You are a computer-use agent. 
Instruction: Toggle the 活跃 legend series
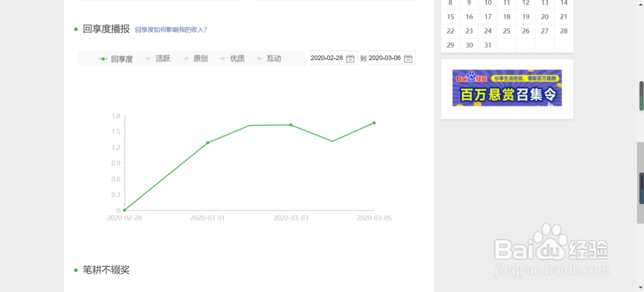pos(157,59)
